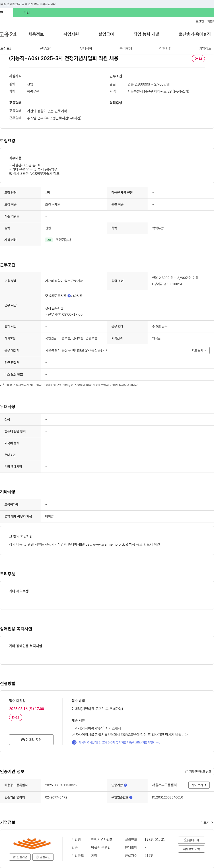Screen dimensions: 214x868
Task: Open help icon beside 인증기관 label
Action: point(125,785)
